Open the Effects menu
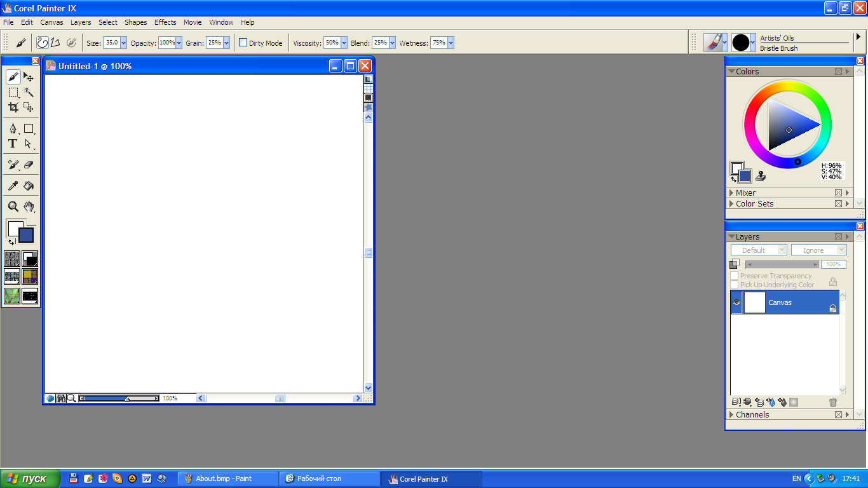 point(165,22)
